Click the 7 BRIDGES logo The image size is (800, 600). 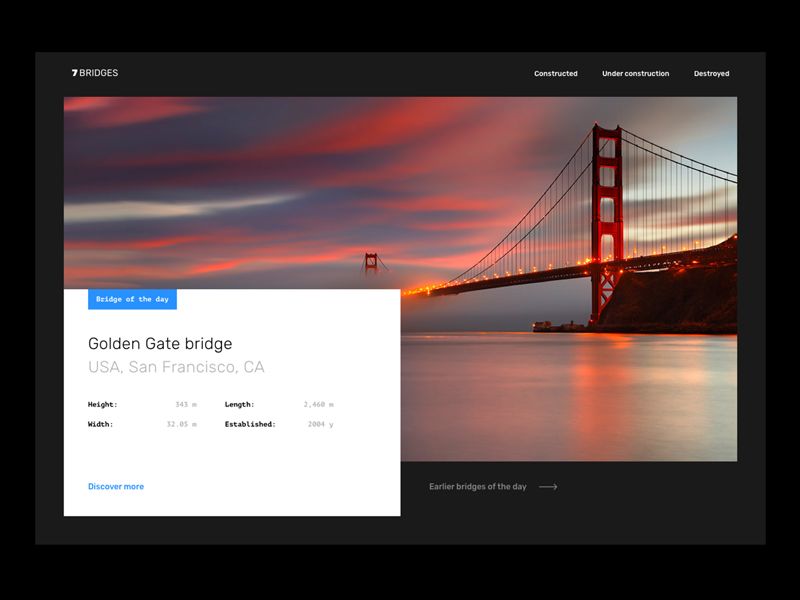[95, 73]
